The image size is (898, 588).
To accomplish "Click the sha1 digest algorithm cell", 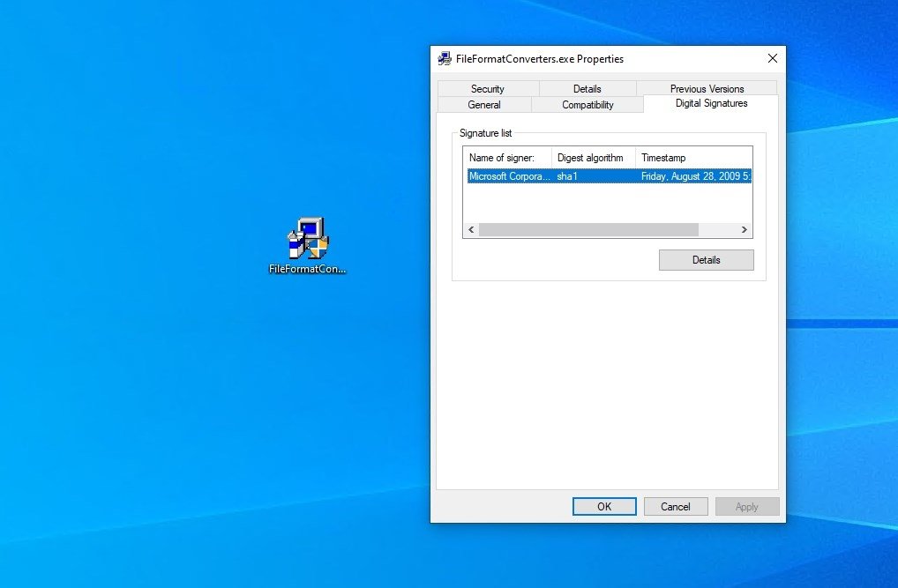I will (x=567, y=176).
